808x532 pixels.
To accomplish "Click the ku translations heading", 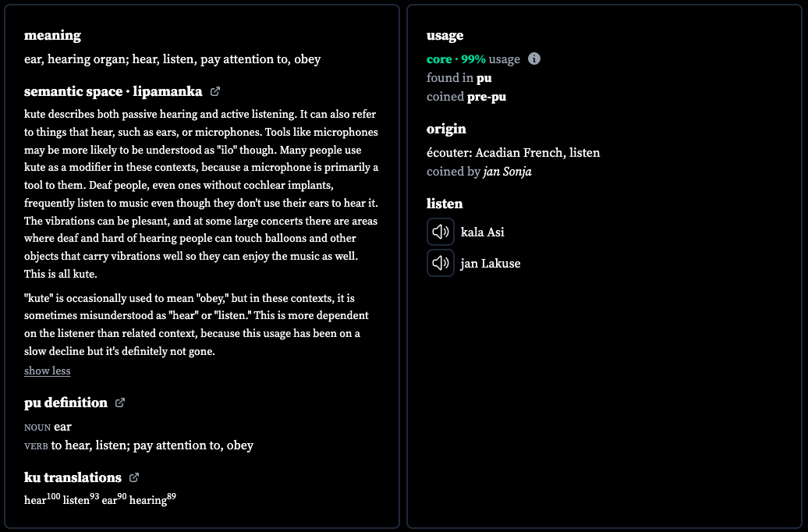I will coord(73,477).
